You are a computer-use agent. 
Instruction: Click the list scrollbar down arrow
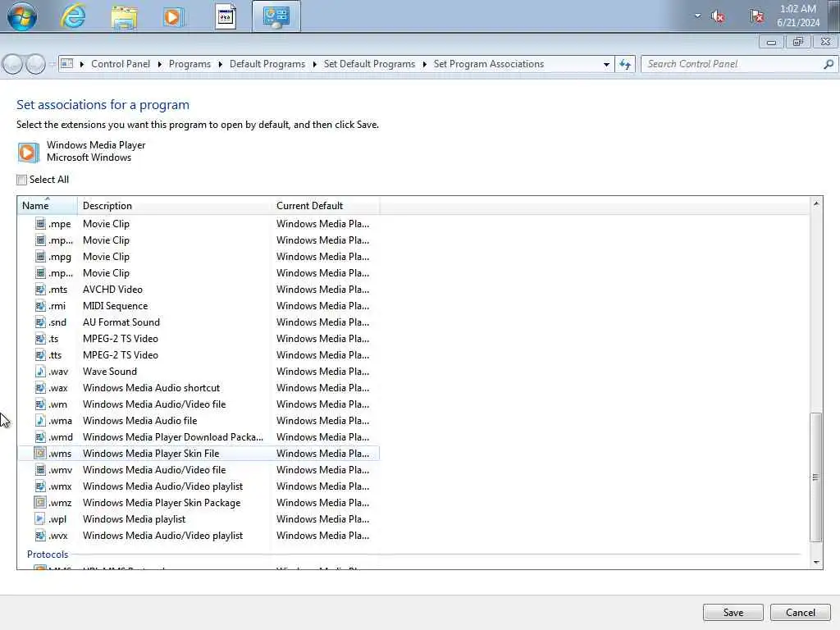coord(816,562)
